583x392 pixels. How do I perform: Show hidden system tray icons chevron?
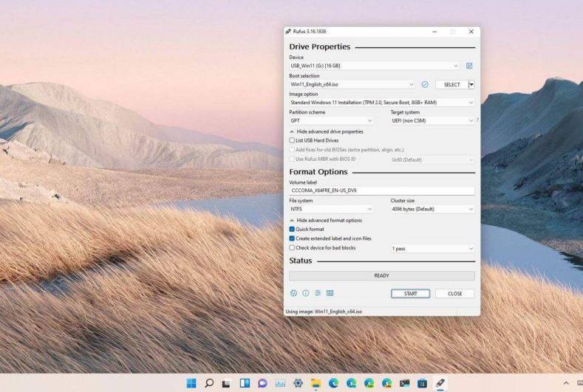(x=566, y=383)
